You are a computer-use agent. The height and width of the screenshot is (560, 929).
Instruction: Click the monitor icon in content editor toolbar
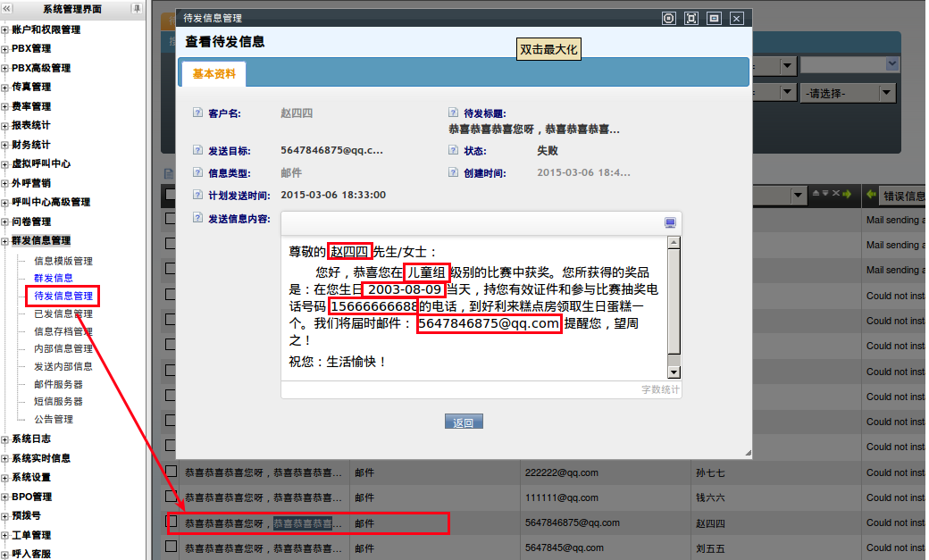pyautogui.click(x=670, y=223)
